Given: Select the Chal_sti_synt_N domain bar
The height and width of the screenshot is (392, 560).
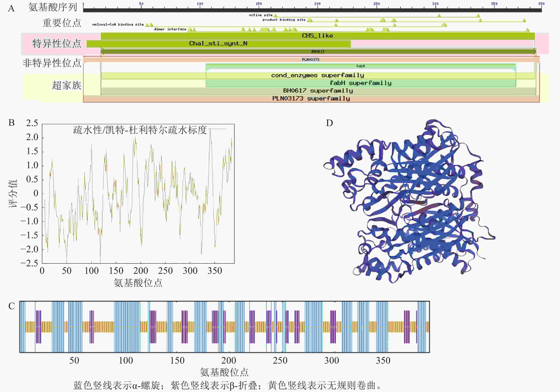Looking at the screenshot, I should pyautogui.click(x=218, y=44).
